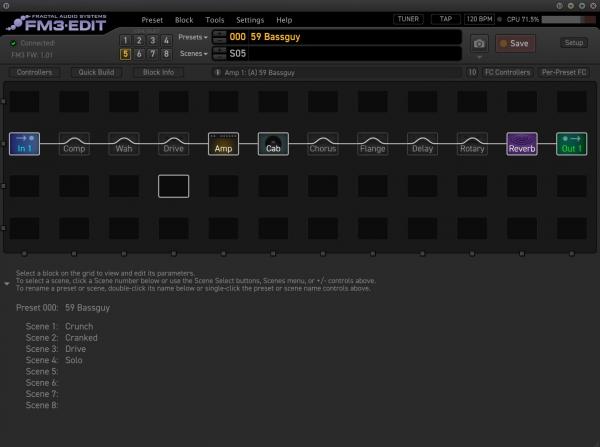Click the bypass icon beside Amp 1 label

[217, 72]
